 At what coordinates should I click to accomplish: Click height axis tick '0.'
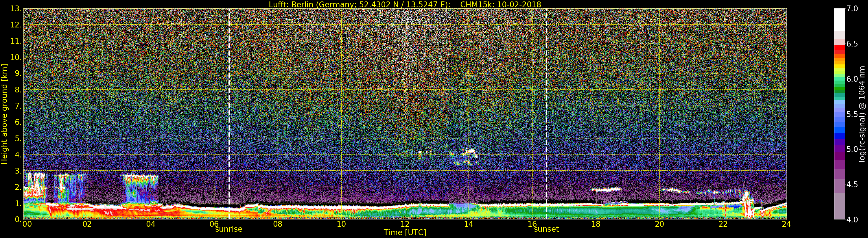click(18, 219)
